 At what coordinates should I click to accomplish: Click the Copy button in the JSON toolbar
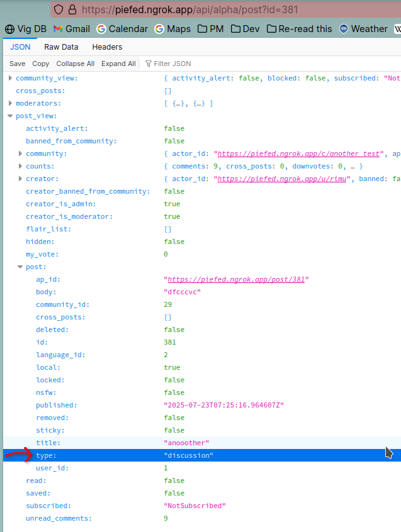coord(40,64)
